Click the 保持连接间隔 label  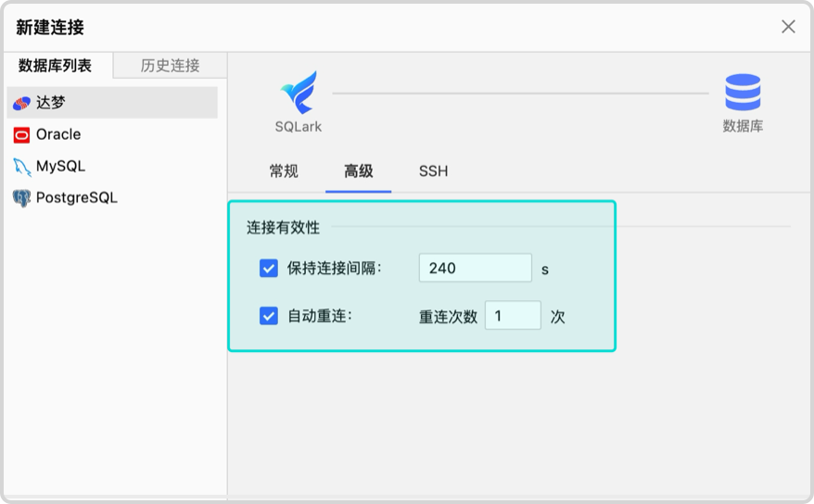pyautogui.click(x=335, y=268)
